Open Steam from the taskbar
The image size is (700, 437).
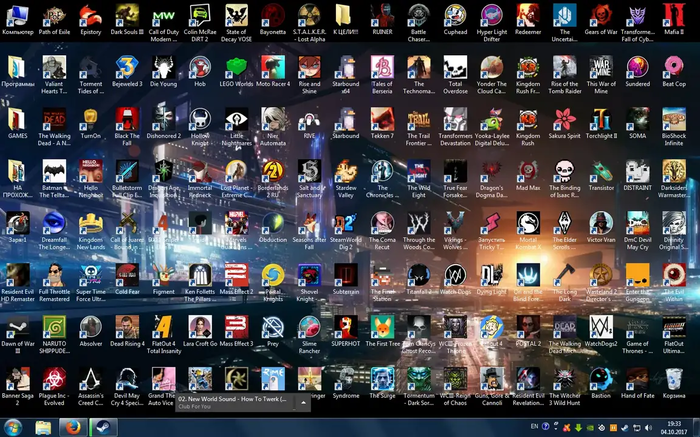point(99,426)
